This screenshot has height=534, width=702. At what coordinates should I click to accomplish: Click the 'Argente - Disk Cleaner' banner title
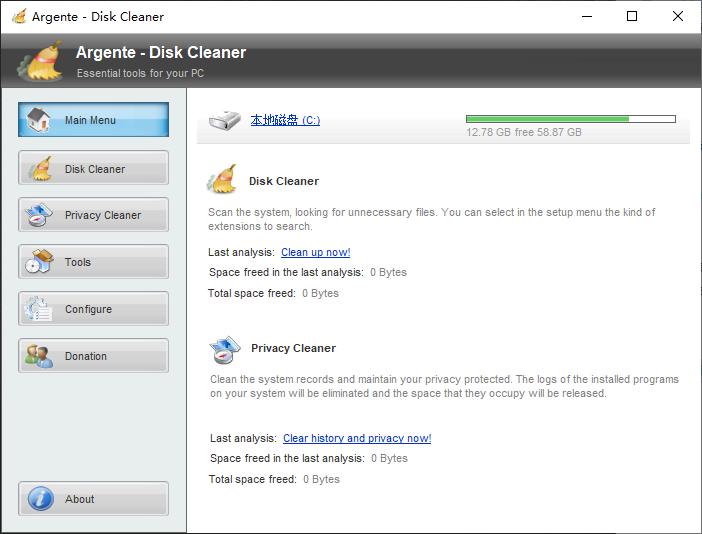[x=161, y=52]
